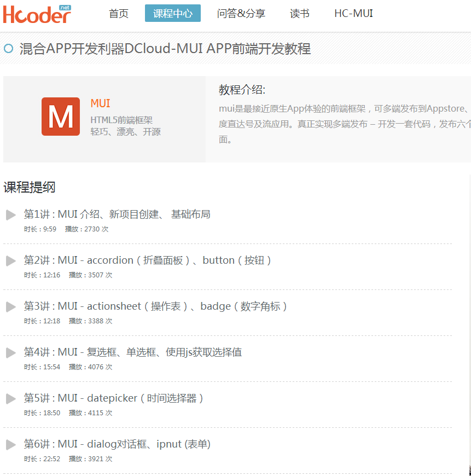Click 轻巧、漂亮、开源 tagline text
Image resolution: width=471 pixels, height=476 pixels.
tap(126, 132)
